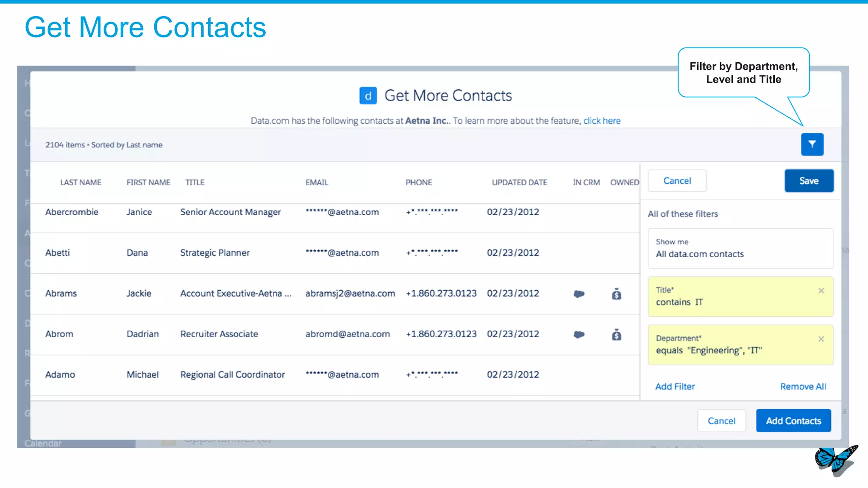Remove the Title contains IT filter
868x488 pixels.
click(821, 291)
